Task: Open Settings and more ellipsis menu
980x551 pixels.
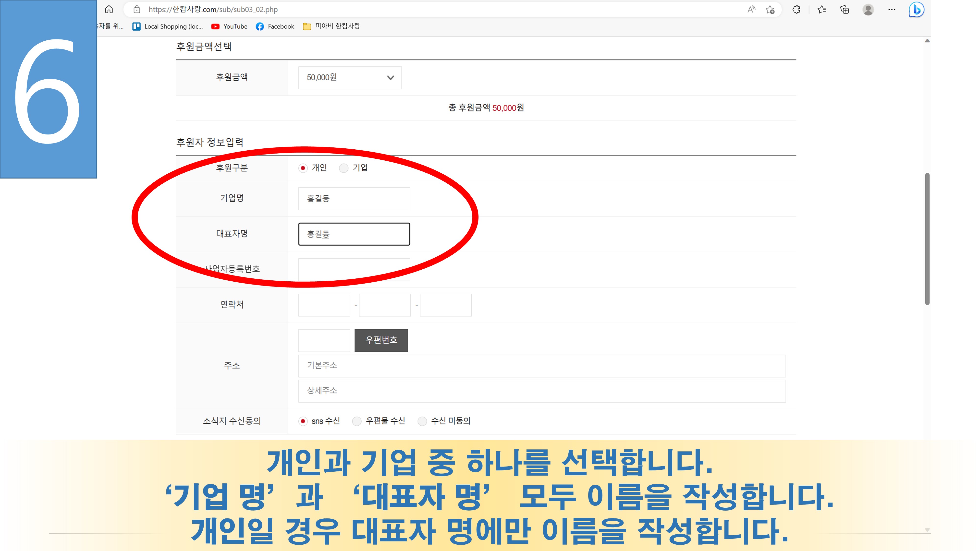Action: pyautogui.click(x=892, y=10)
